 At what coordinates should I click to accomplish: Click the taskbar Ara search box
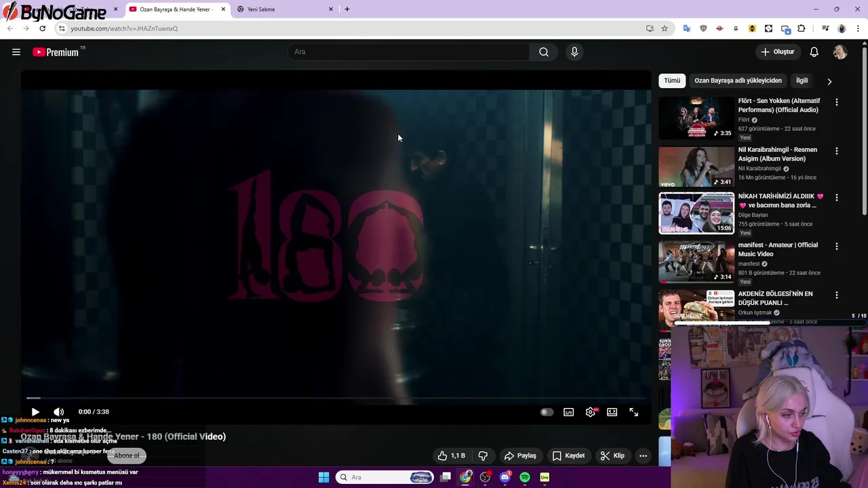[x=385, y=478]
